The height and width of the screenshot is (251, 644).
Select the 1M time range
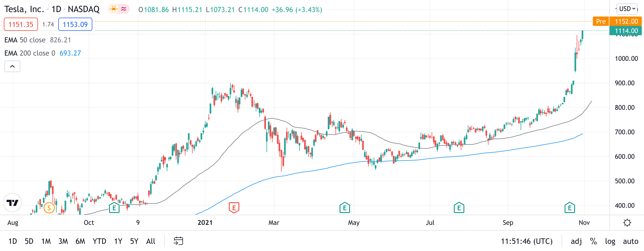pyautogui.click(x=46, y=241)
